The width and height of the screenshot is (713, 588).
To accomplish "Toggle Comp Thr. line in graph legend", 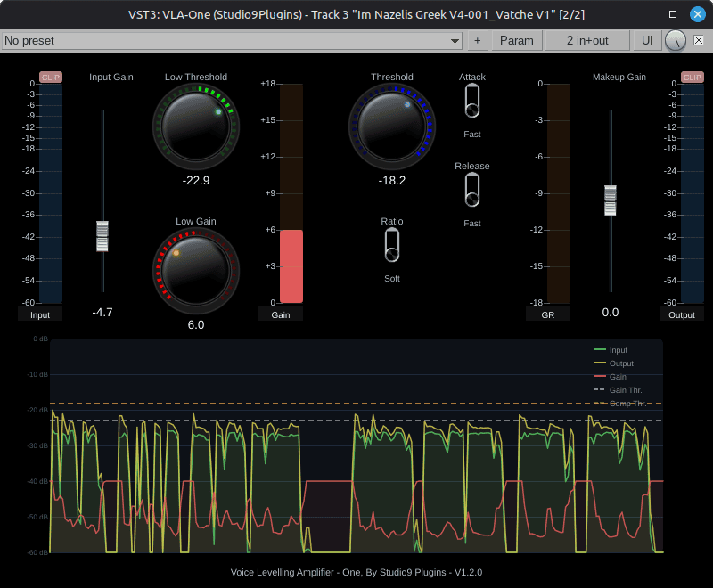I will click(619, 404).
